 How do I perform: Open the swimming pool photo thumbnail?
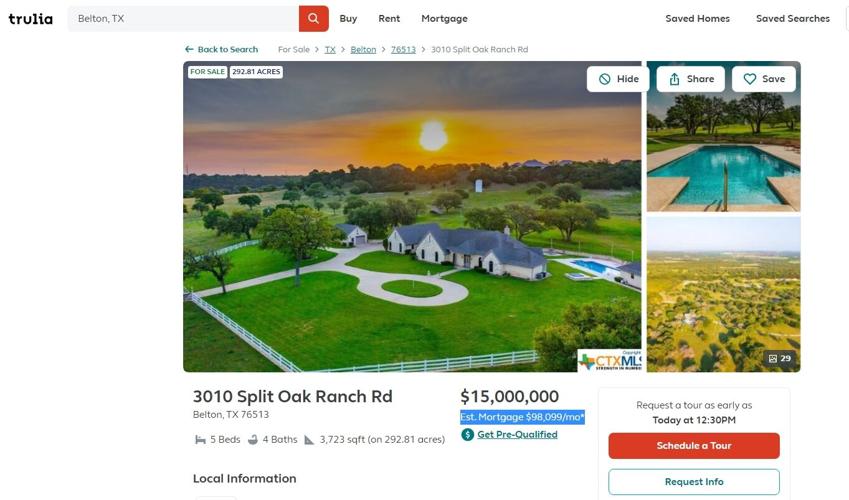point(723,137)
